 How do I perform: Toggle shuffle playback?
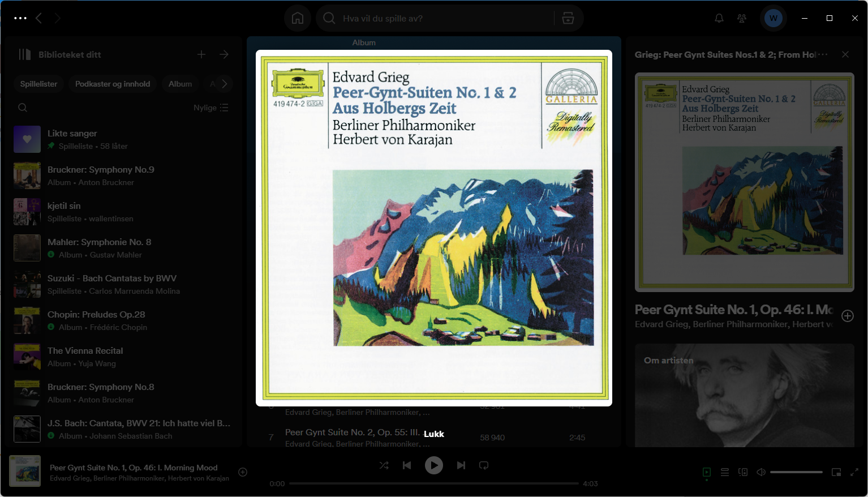[x=384, y=465]
